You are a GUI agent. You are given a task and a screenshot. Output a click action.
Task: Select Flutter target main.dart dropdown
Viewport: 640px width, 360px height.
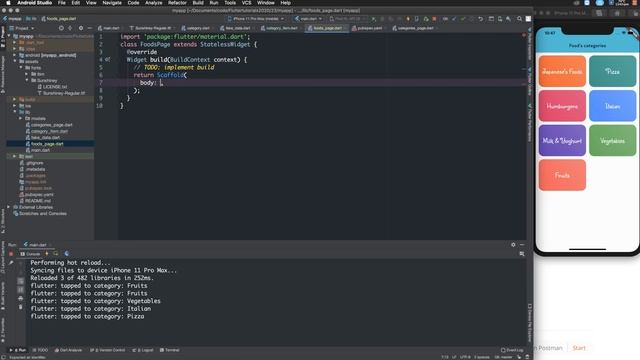pyautogui.click(x=309, y=19)
